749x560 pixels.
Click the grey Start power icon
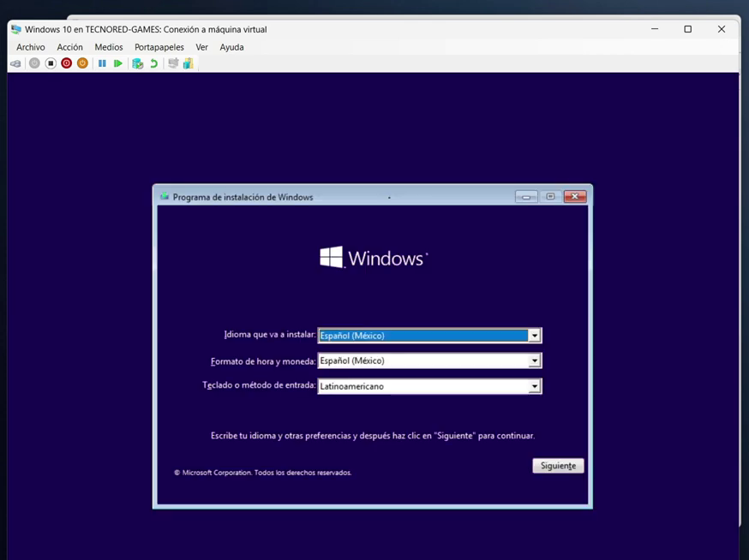34,63
